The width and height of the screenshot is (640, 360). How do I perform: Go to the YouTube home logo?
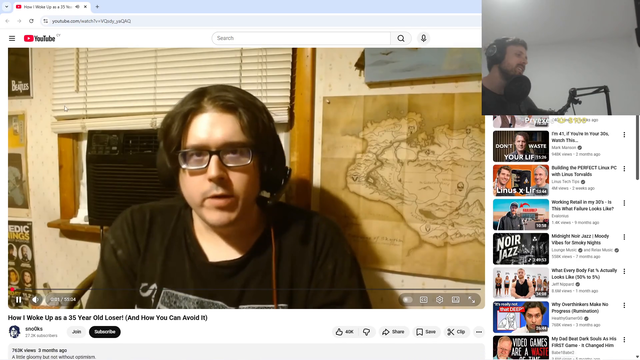[39, 38]
